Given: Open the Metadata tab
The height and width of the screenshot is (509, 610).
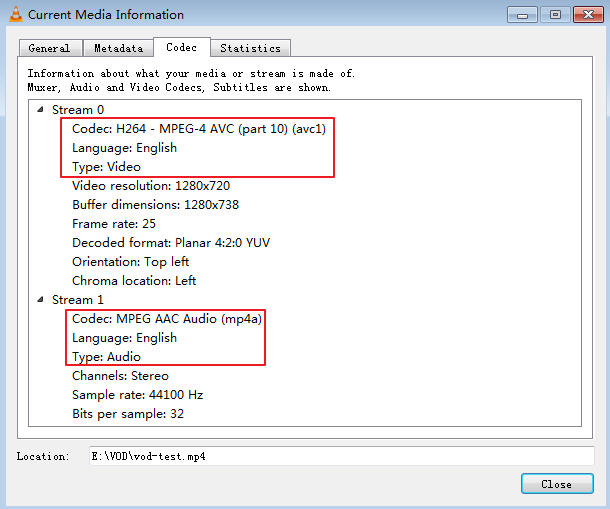Looking at the screenshot, I should [x=118, y=48].
